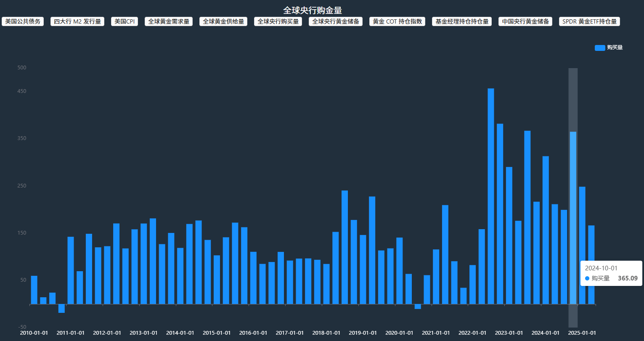
Task: Select the highlighted 2024-10-01 bar
Action: pyautogui.click(x=573, y=217)
